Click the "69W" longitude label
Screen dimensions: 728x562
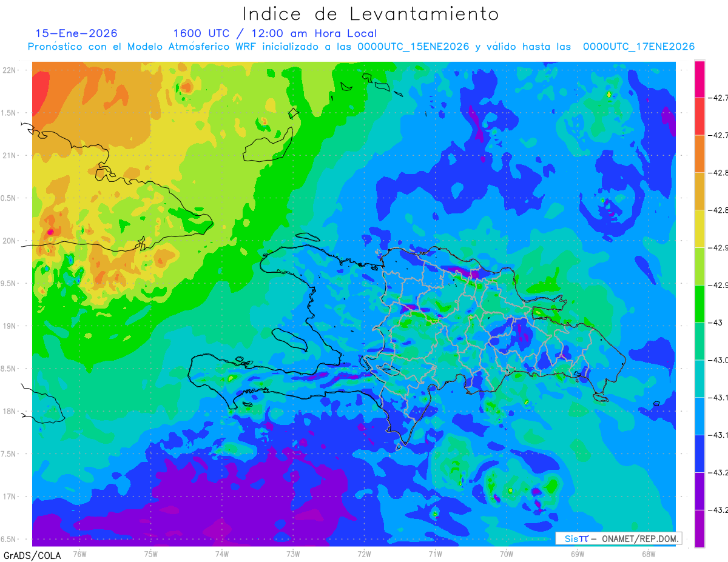coord(578,554)
